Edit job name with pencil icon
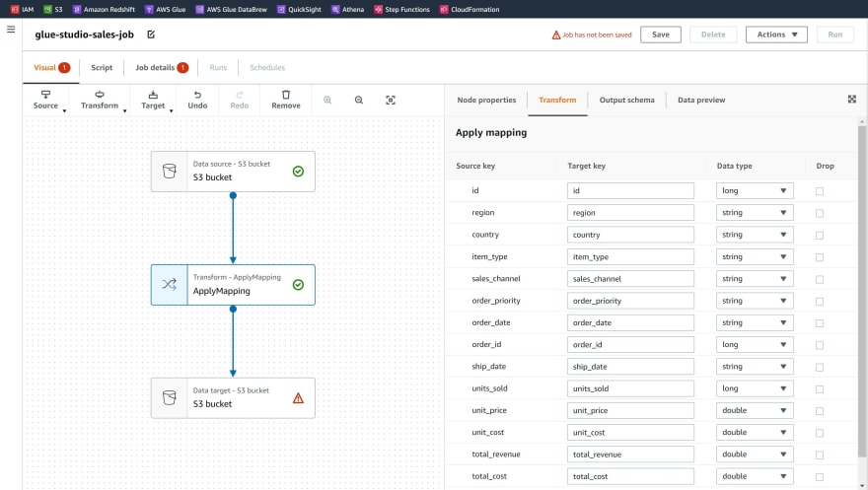 (151, 35)
